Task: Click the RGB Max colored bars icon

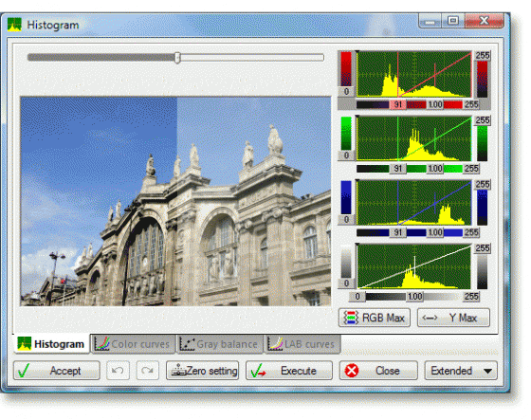Action: (x=351, y=318)
